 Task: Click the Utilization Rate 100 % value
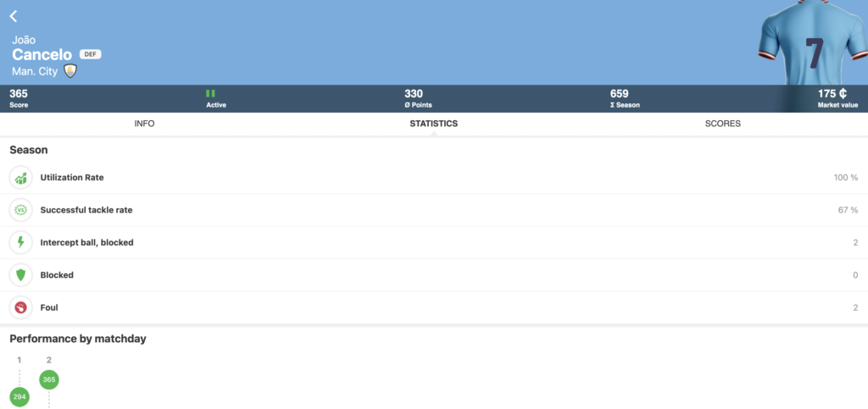tap(845, 178)
